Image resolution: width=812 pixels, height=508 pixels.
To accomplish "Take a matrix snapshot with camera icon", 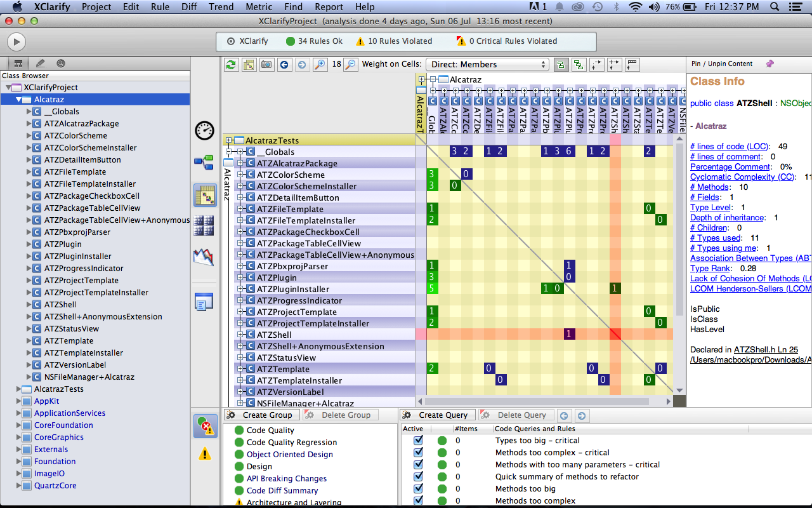I will (267, 64).
